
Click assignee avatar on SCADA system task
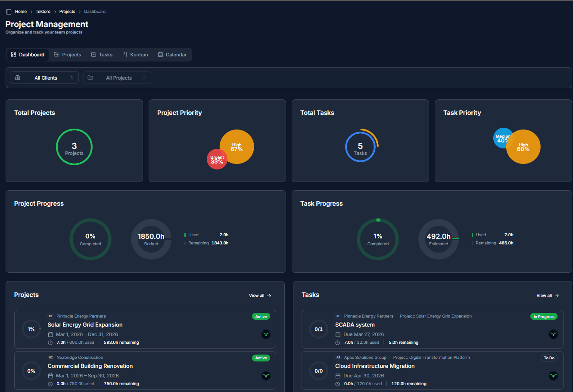point(553,334)
